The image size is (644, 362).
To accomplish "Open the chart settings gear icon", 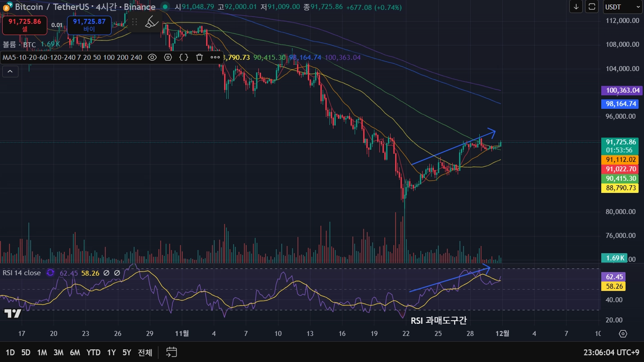I will coord(623,334).
